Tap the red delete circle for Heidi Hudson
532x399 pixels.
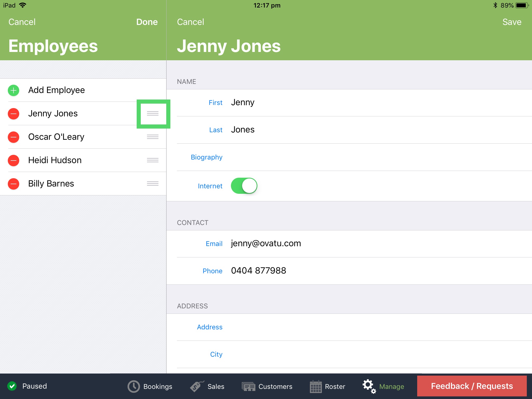pyautogui.click(x=13, y=160)
